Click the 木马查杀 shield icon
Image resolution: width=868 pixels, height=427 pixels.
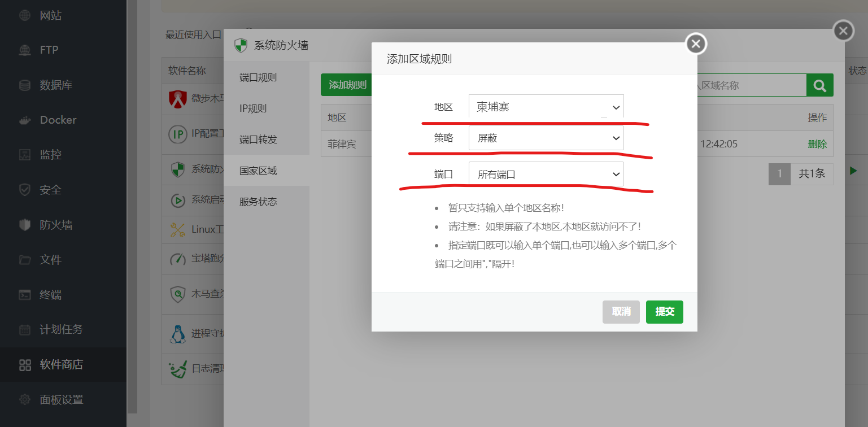click(178, 294)
